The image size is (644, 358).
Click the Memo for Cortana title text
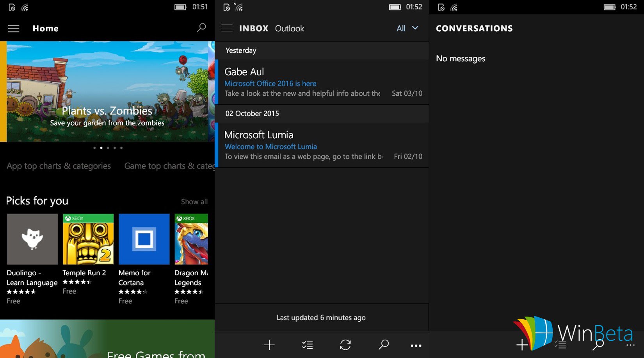[x=135, y=277]
